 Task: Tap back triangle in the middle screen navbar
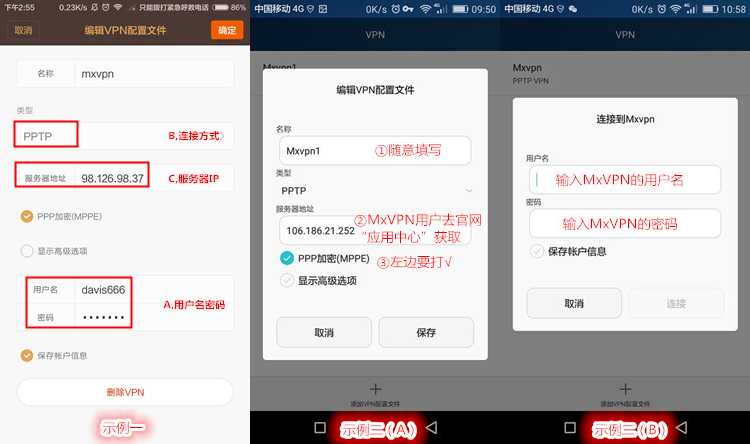click(x=431, y=428)
